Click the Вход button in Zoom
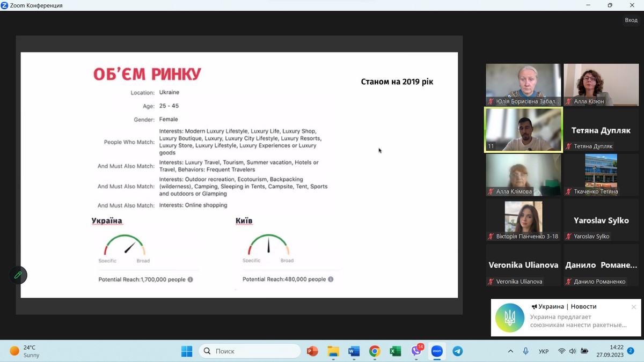The height and width of the screenshot is (362, 644). coord(631,20)
